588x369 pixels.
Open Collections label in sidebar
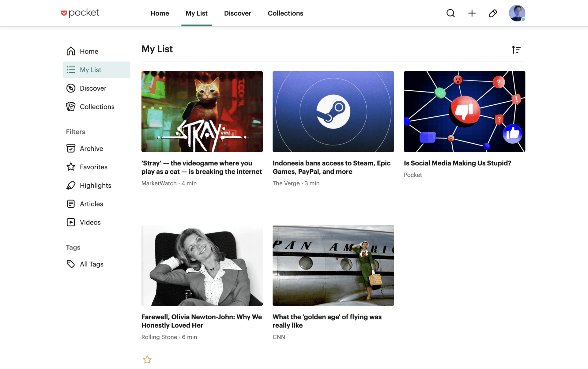[x=97, y=107]
